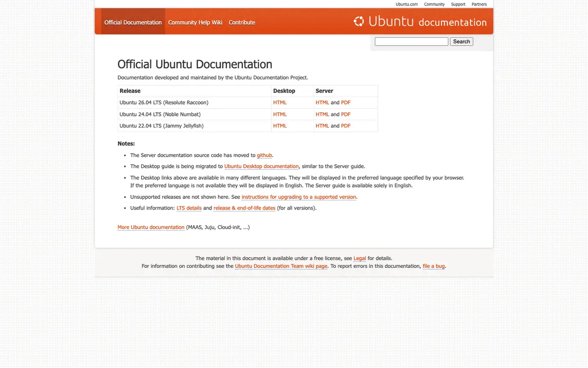The width and height of the screenshot is (588, 368).
Task: Open More Ubuntu documentation link
Action: 151,227
